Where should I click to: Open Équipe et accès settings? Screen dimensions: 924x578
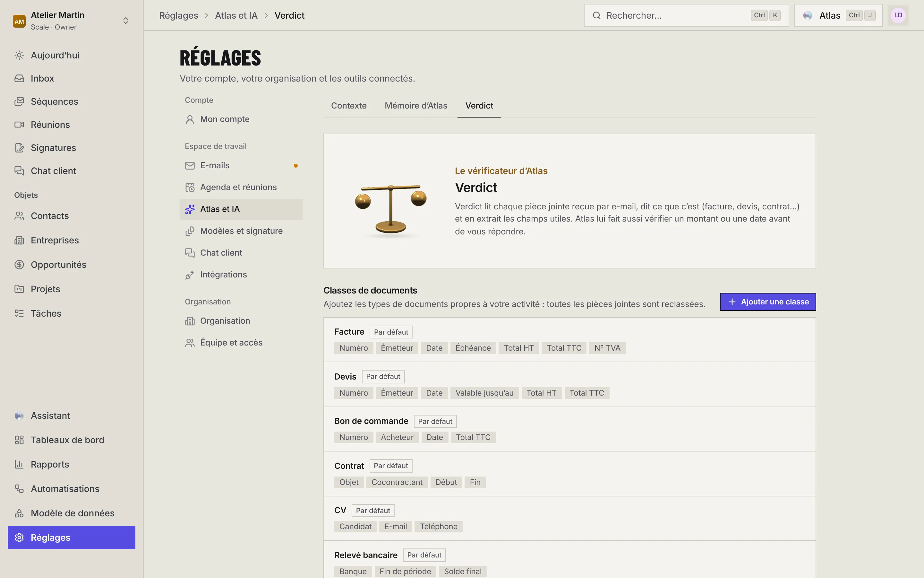241,343
